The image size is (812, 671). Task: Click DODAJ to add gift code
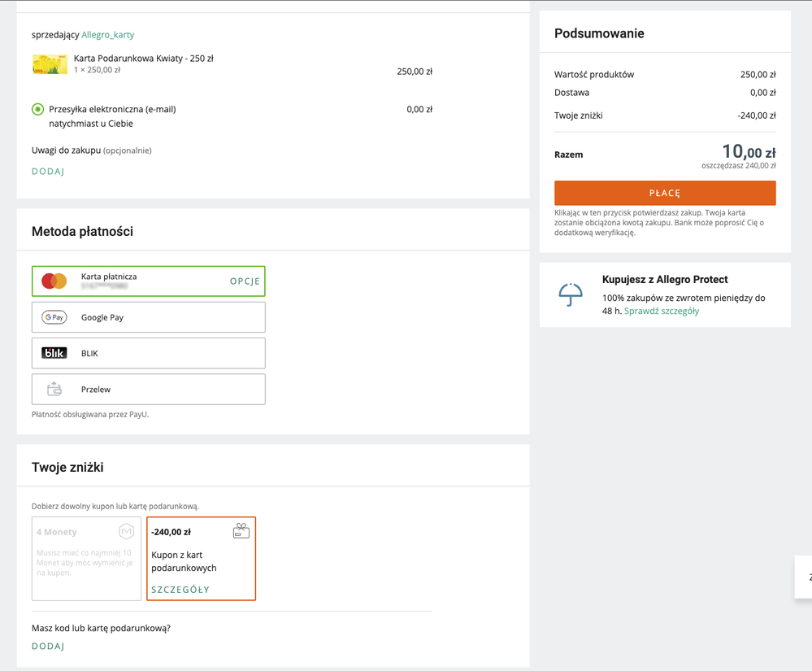(48, 646)
